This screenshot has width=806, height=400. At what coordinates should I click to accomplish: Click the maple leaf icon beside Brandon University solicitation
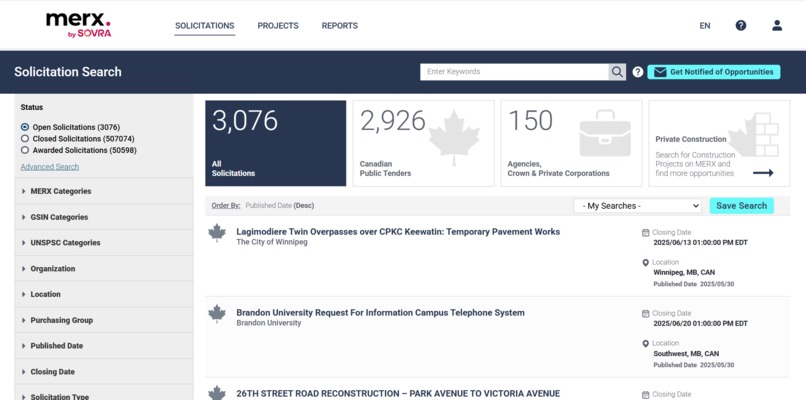(x=217, y=313)
